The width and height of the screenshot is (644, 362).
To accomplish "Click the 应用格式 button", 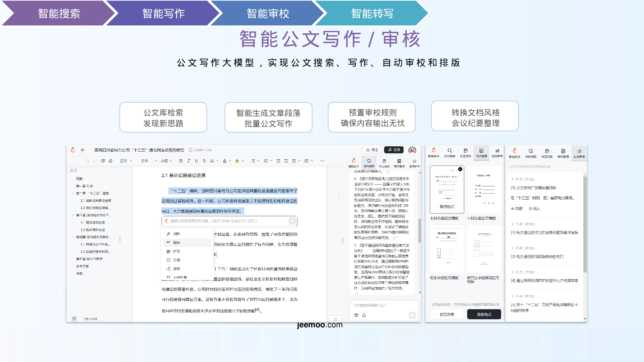I will tap(484, 314).
